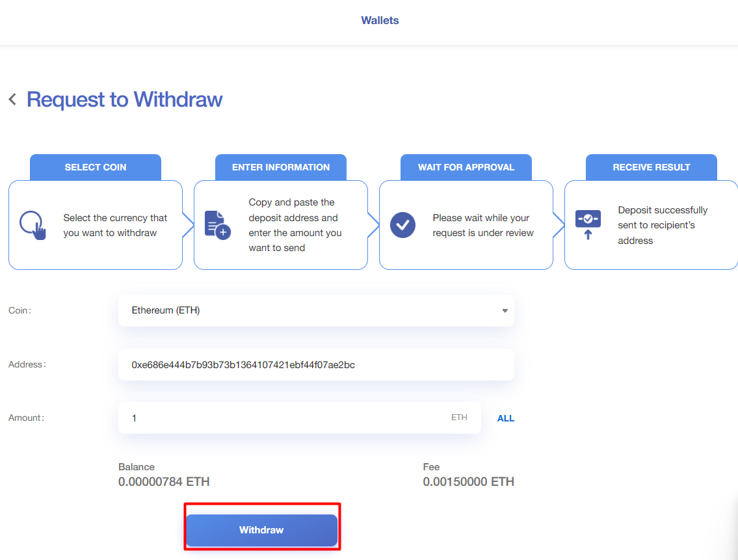Image resolution: width=738 pixels, height=560 pixels.
Task: Click the checkmark circle Wait for Approval icon
Action: [x=402, y=225]
